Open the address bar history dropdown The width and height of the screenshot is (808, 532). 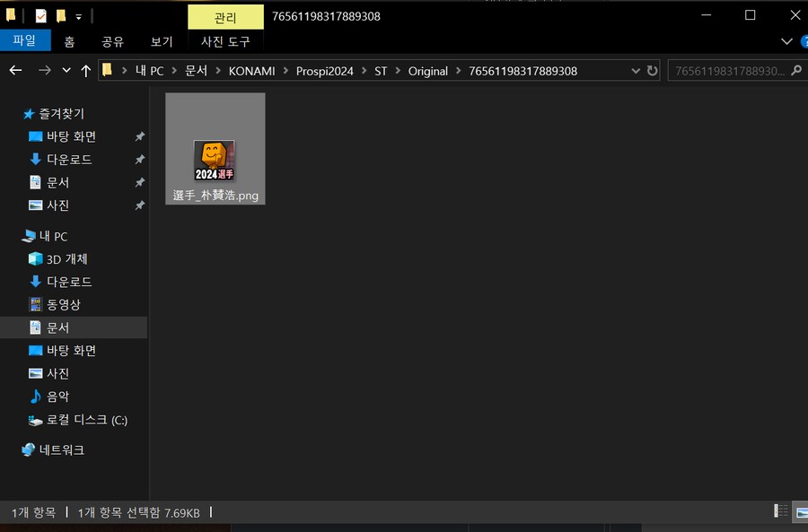[636, 70]
